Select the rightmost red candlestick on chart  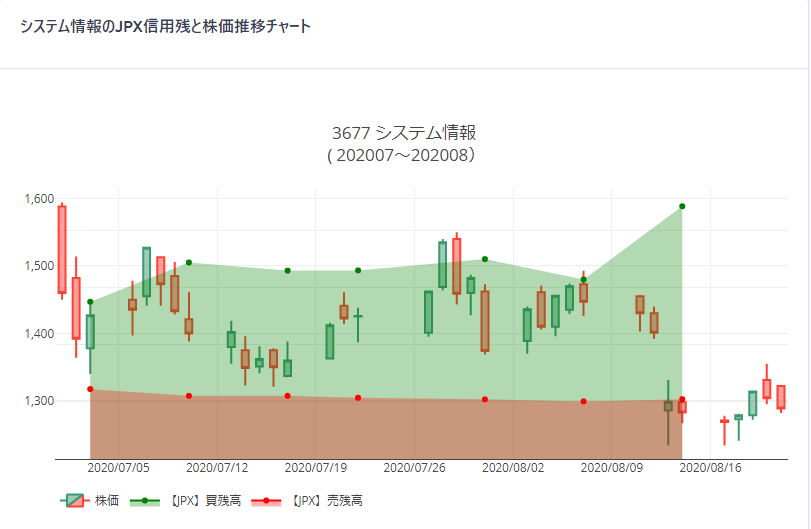(x=781, y=397)
